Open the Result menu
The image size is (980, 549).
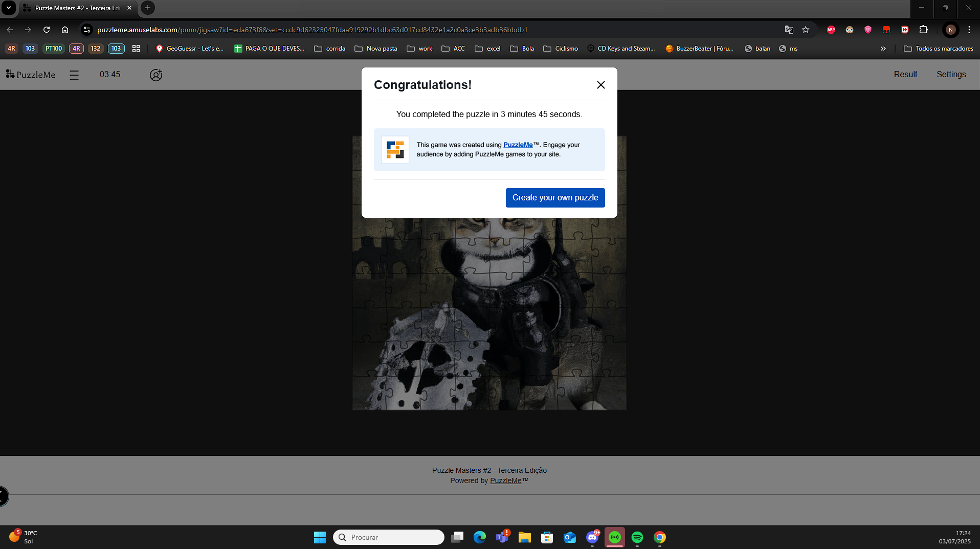pyautogui.click(x=905, y=74)
